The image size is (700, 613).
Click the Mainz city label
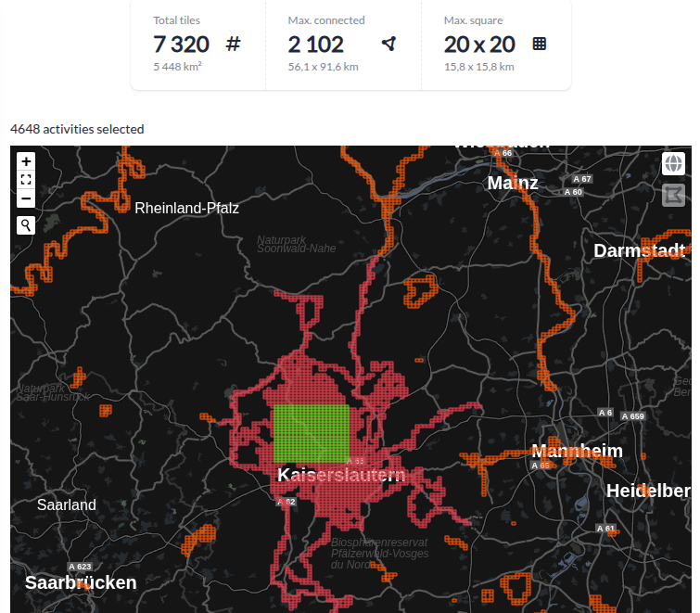point(513,183)
